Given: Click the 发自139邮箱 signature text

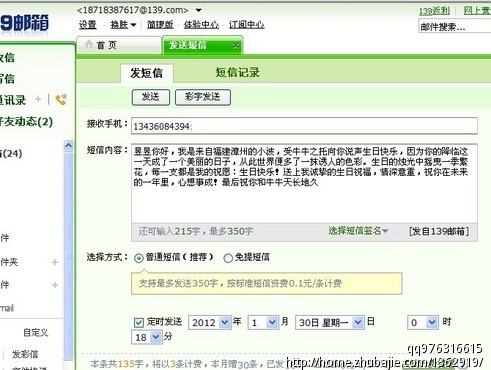Looking at the screenshot, I should point(439,231).
